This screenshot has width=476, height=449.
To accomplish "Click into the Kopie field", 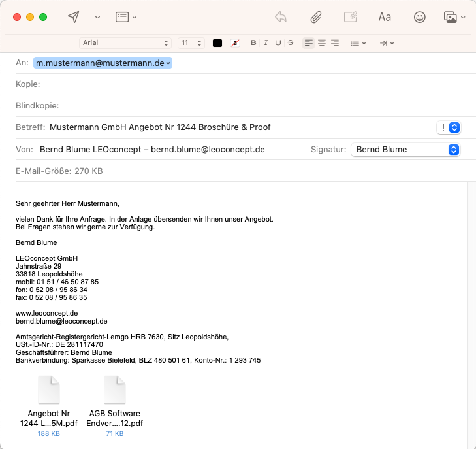I will (x=246, y=84).
